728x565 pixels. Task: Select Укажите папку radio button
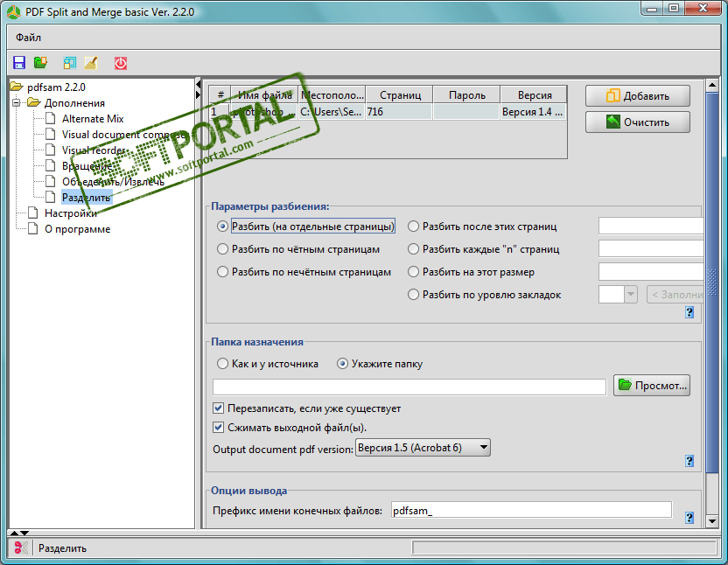pos(342,364)
